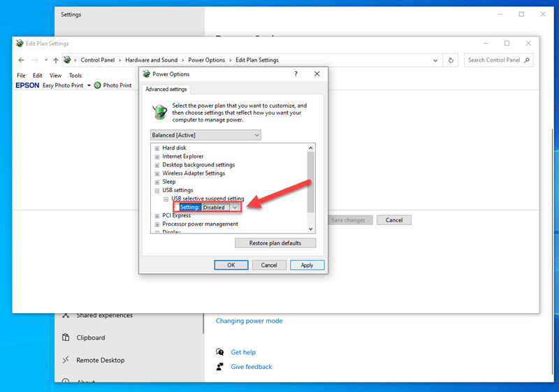Screen dimensions: 559x392
Task: Select Power Options breadcrumb
Action: click(206, 60)
